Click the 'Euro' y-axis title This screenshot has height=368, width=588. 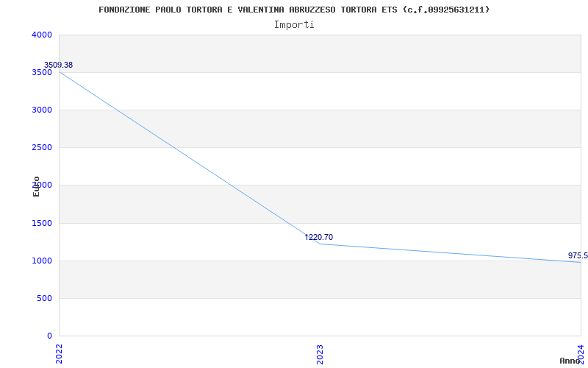pyautogui.click(x=36, y=186)
